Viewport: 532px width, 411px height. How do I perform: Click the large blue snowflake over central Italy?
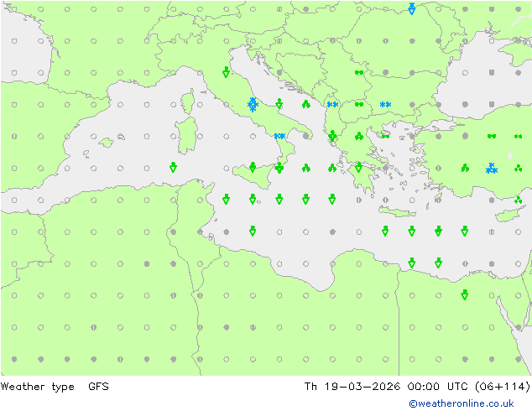coord(253,105)
